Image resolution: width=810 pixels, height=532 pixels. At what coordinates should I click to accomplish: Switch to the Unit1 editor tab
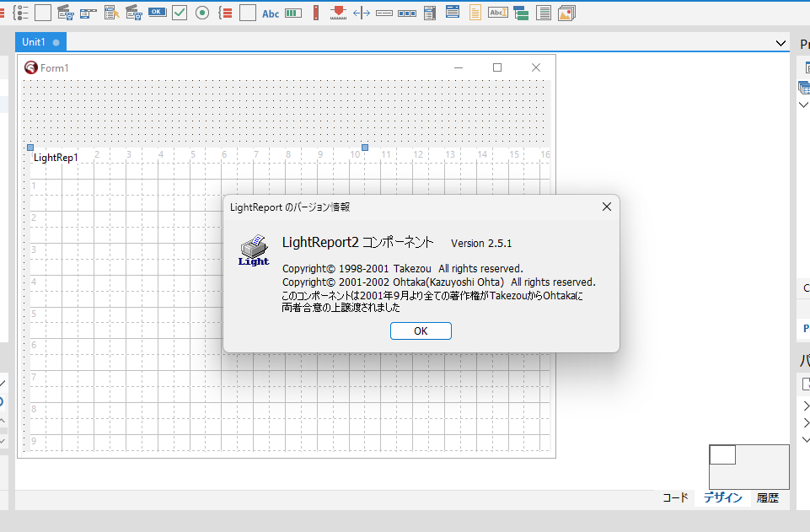point(40,42)
